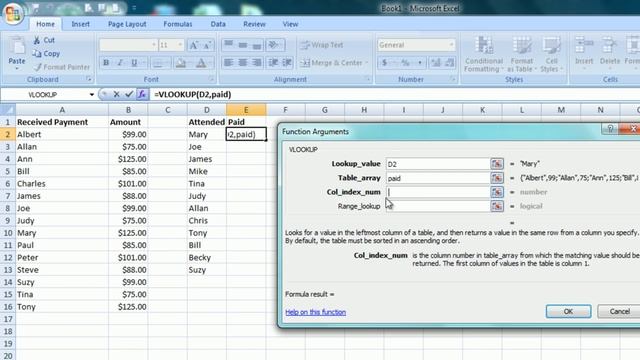
Task: Click the Orientation icon
Action: (x=274, y=45)
